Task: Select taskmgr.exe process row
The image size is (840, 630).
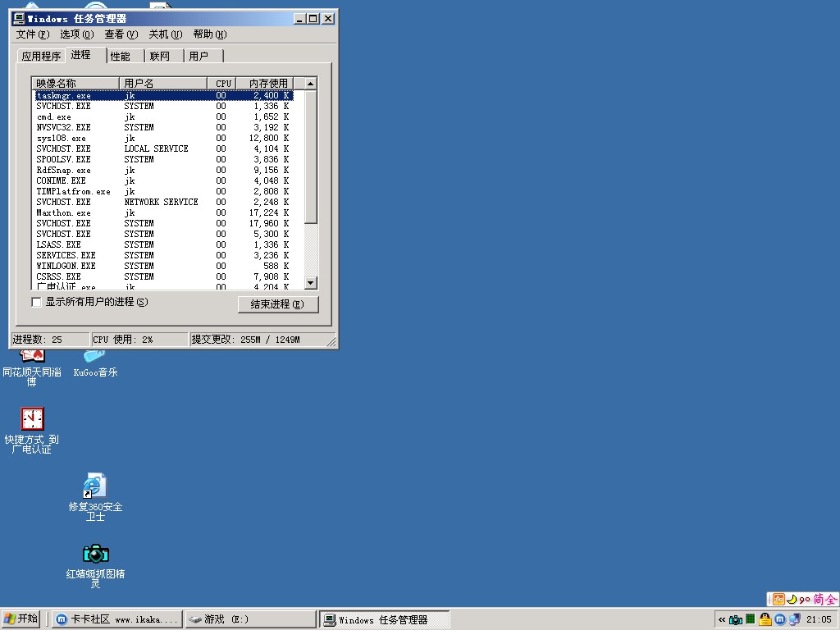Action: (164, 95)
